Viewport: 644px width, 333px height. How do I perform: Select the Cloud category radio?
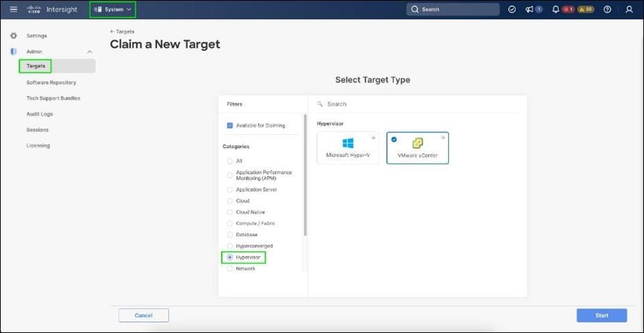coord(230,201)
